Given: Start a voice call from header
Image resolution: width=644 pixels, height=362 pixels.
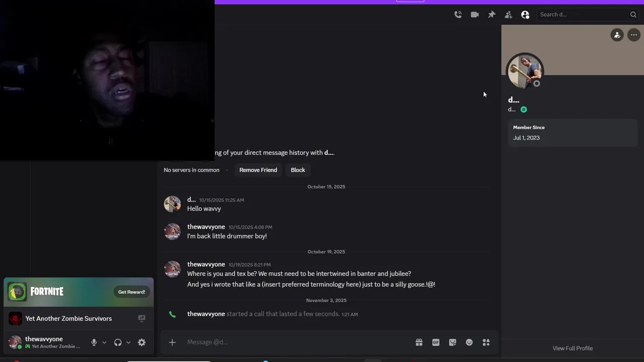Looking at the screenshot, I should 458,15.
